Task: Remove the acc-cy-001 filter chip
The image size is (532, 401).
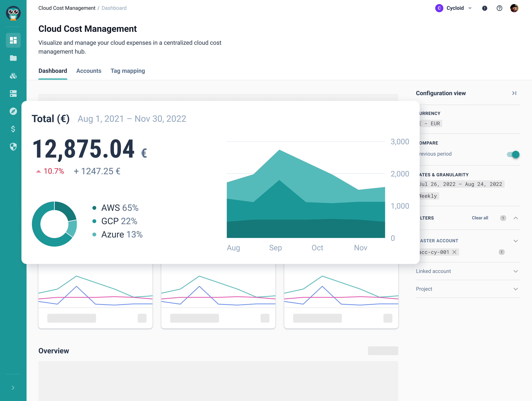Action: click(455, 252)
